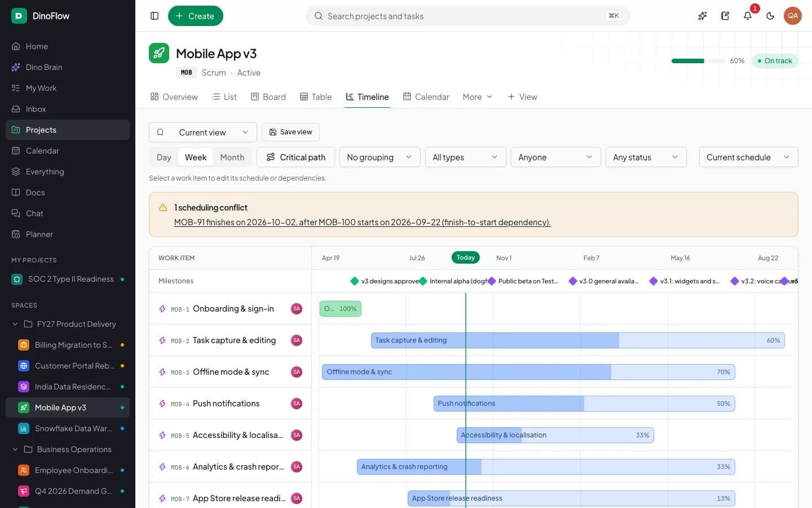The image size is (812, 508).
Task: Open the No grouping dropdown
Action: pyautogui.click(x=379, y=157)
